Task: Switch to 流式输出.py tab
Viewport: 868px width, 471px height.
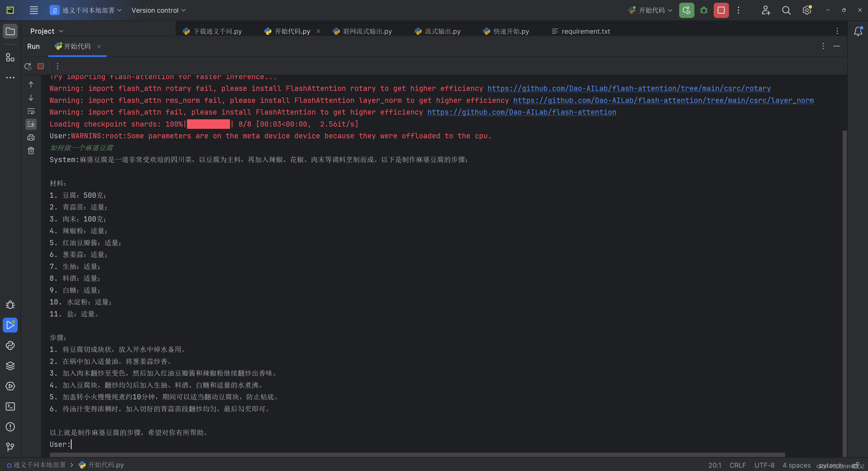Action: coord(438,31)
